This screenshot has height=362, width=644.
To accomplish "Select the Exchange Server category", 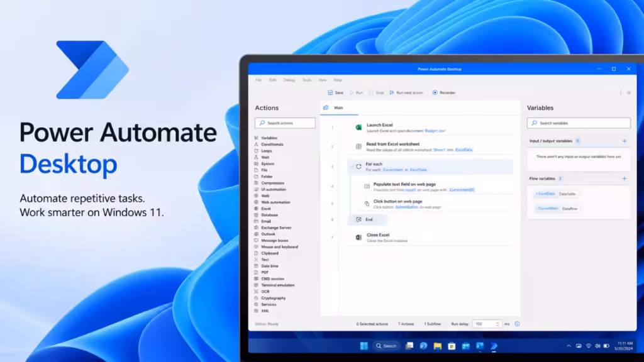I will tap(273, 228).
